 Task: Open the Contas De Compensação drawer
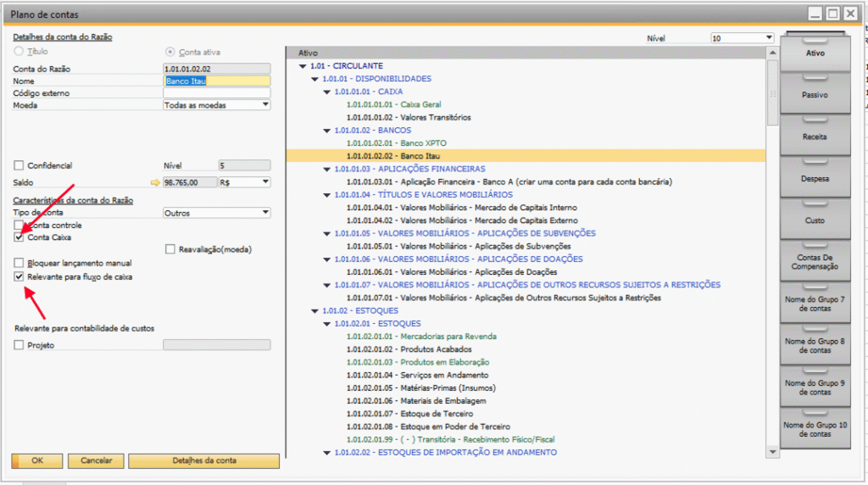[x=815, y=261]
